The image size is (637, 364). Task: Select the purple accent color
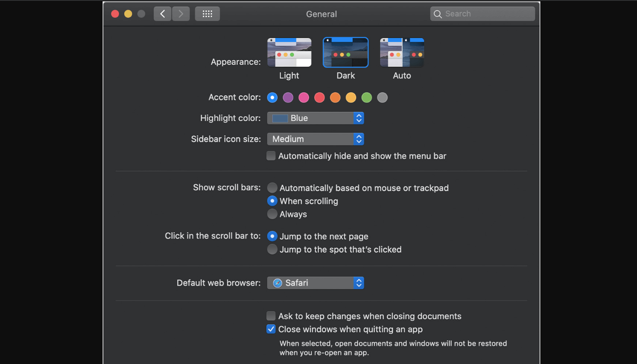[x=288, y=97]
